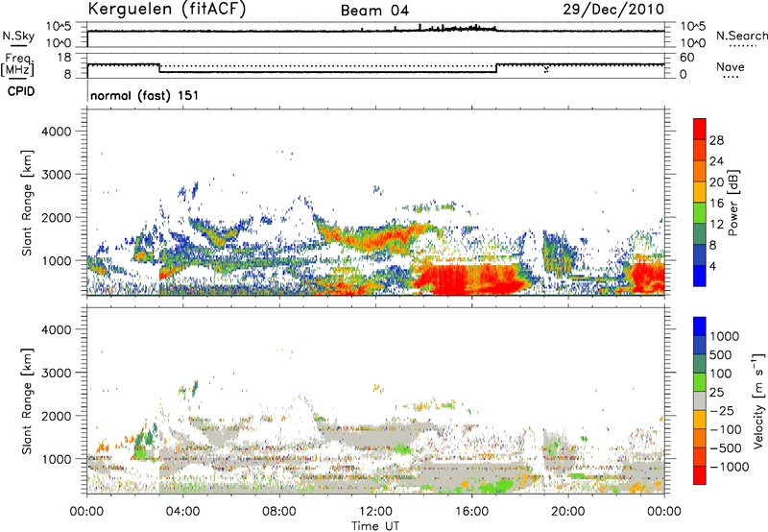Click the 2000 km tick in the power panel
Screen dimensions: 768x532
(57, 217)
